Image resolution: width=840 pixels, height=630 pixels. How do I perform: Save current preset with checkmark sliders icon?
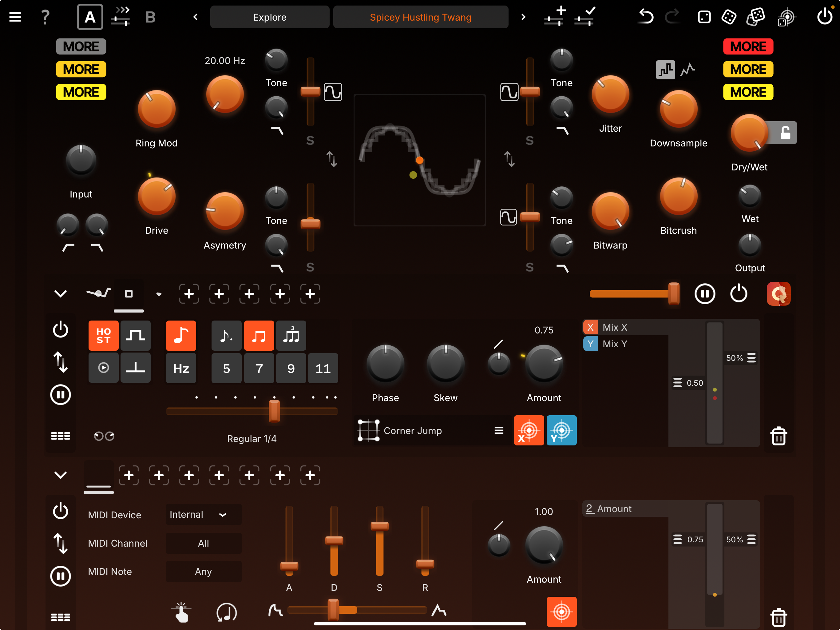[585, 16]
